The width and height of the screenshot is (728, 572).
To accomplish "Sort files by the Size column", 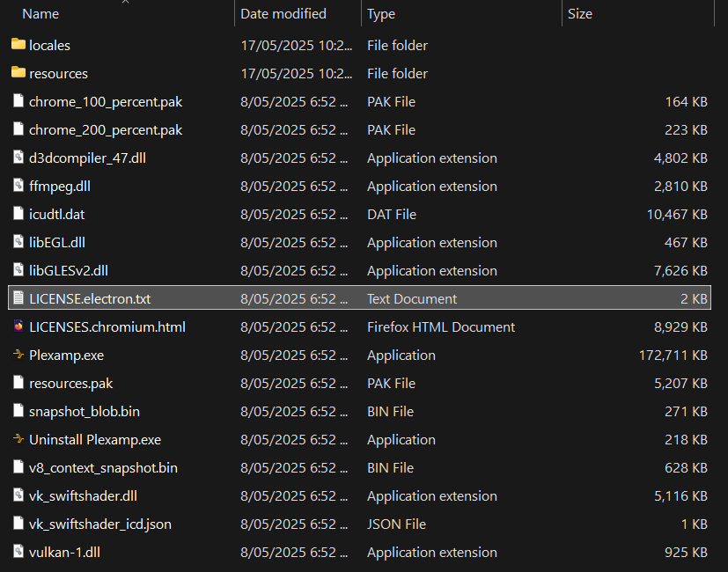I will [580, 14].
